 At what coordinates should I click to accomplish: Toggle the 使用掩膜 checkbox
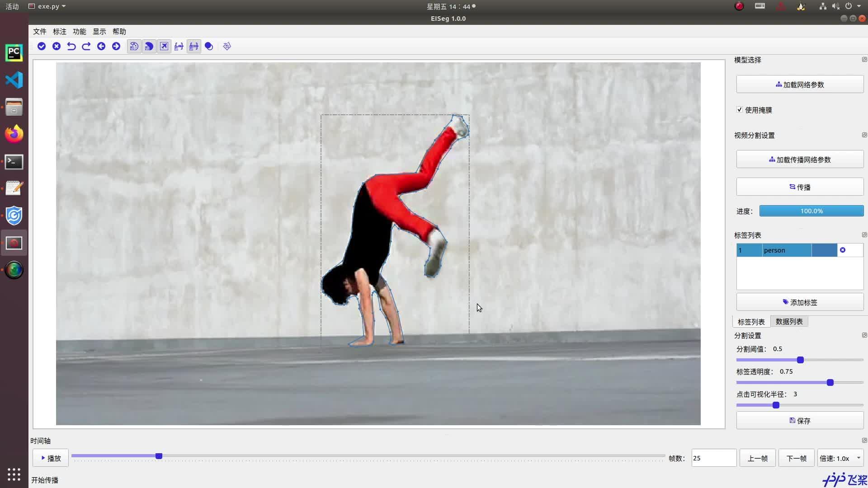[x=740, y=110]
